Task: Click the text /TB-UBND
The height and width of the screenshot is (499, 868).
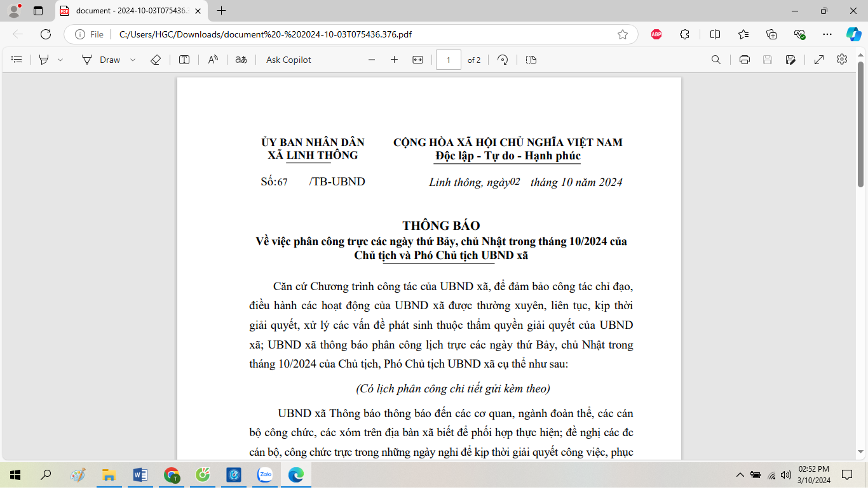Action: tap(337, 182)
